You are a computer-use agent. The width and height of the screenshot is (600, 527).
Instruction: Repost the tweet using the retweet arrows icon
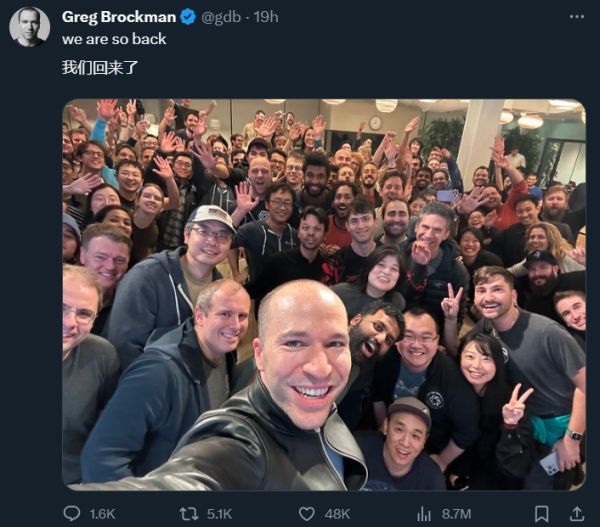point(189,514)
